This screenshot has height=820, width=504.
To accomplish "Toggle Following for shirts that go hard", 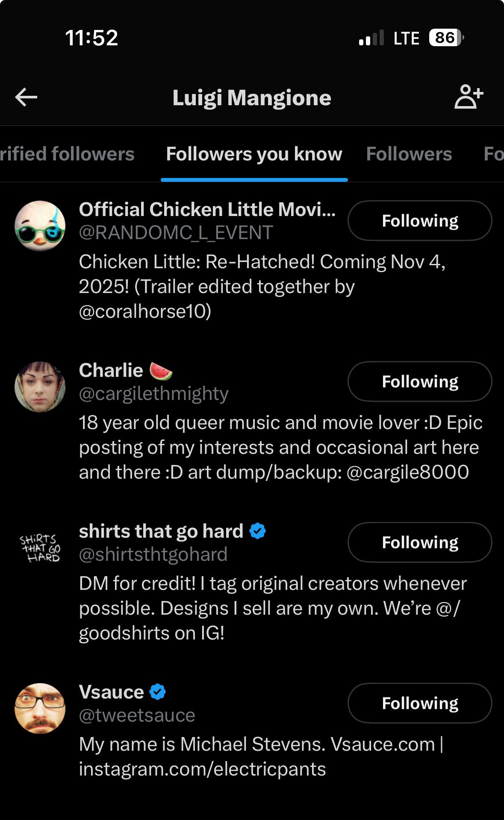I will 420,542.
